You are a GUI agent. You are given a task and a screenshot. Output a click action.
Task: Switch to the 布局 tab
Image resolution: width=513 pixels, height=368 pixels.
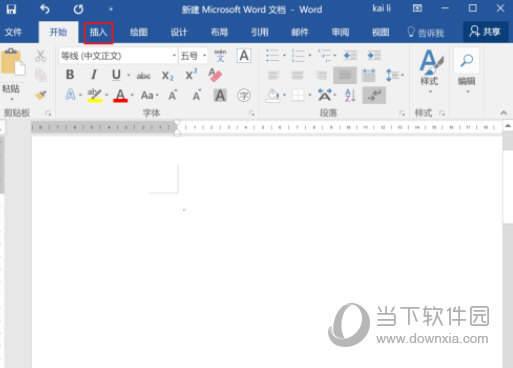pyautogui.click(x=219, y=32)
